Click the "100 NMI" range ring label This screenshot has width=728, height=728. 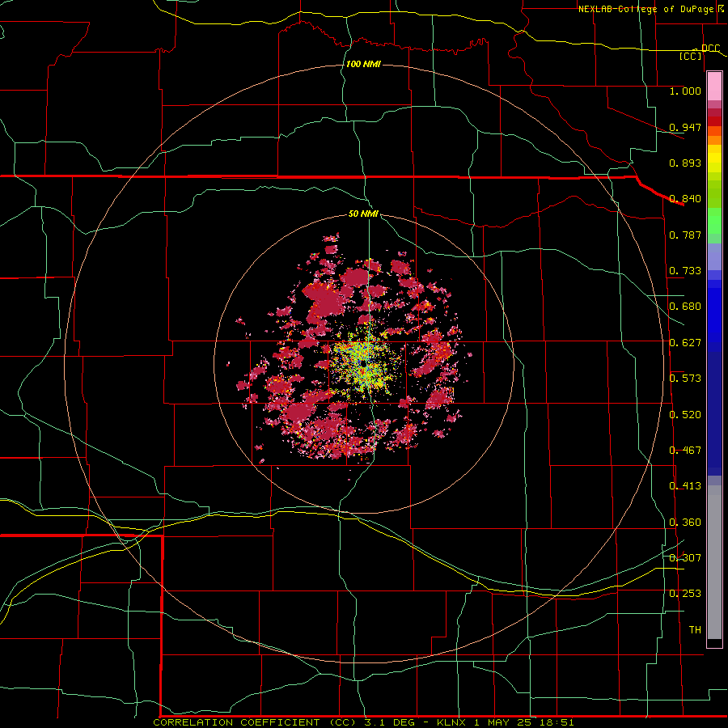click(x=363, y=64)
